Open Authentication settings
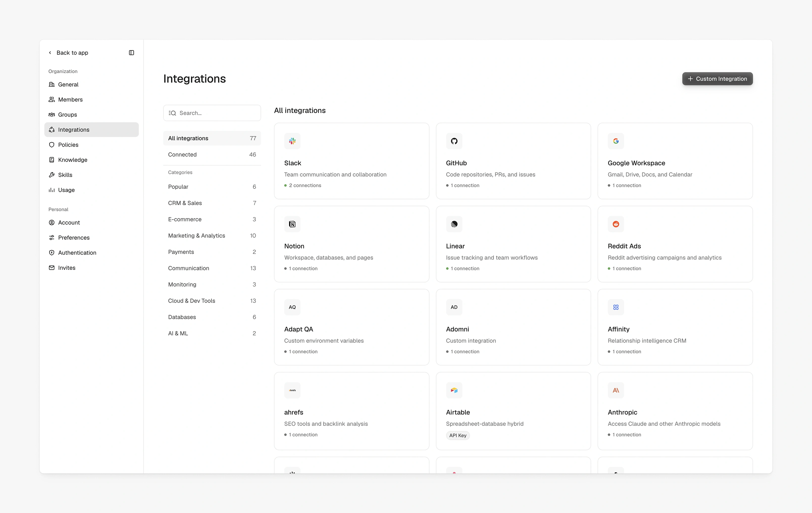This screenshot has height=513, width=812. (91, 253)
